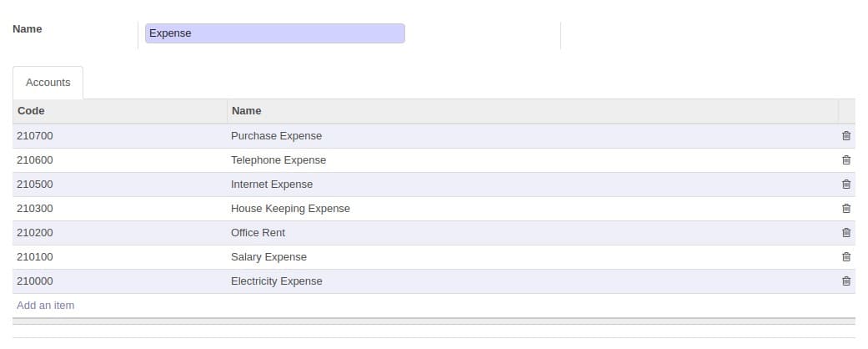Delete the Telephone Expense row
The width and height of the screenshot is (868, 349).
pyautogui.click(x=845, y=160)
